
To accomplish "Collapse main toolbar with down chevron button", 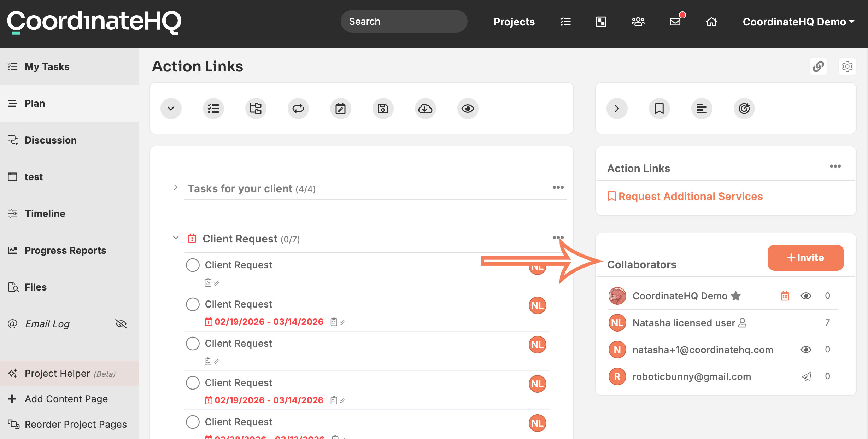I will tap(171, 109).
